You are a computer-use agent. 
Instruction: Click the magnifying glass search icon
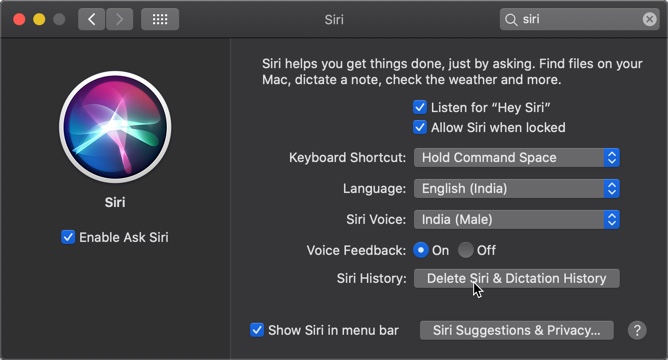[x=511, y=20]
